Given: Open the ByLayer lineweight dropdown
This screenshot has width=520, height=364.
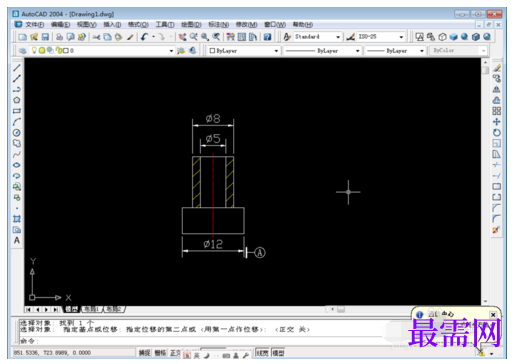Looking at the screenshot, I should [422, 51].
